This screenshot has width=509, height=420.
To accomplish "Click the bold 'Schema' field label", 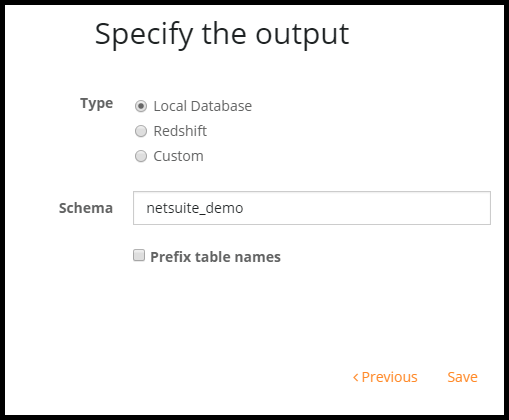I will pyautogui.click(x=86, y=208).
